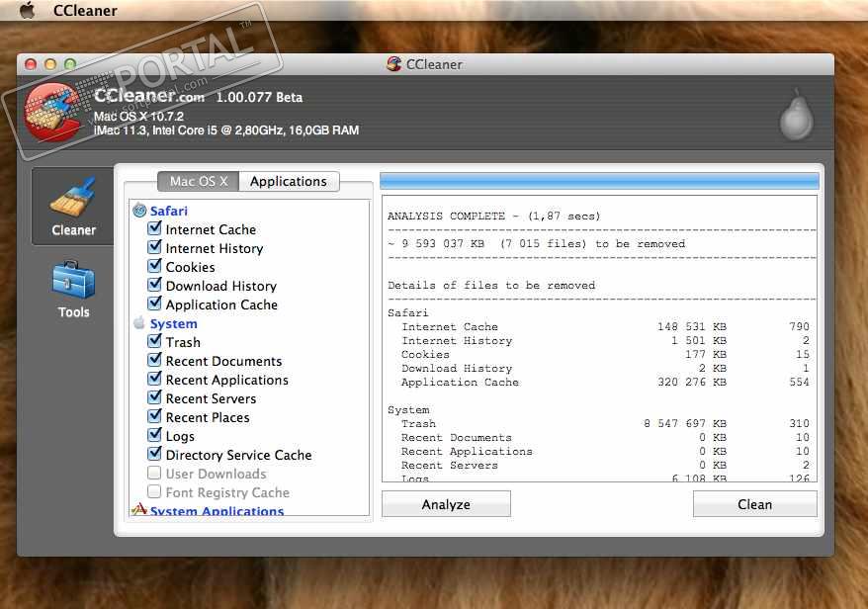The height and width of the screenshot is (609, 868).
Task: Open the Tools toolbox icon
Action: 73,280
